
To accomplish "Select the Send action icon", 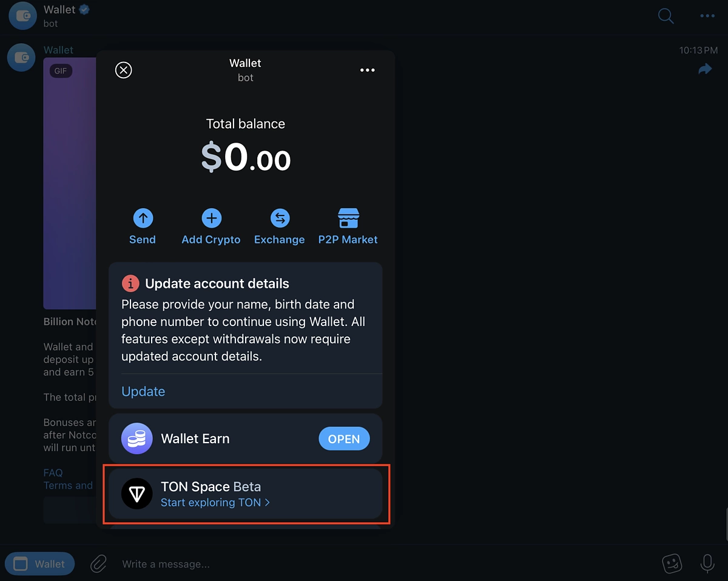I will click(143, 218).
